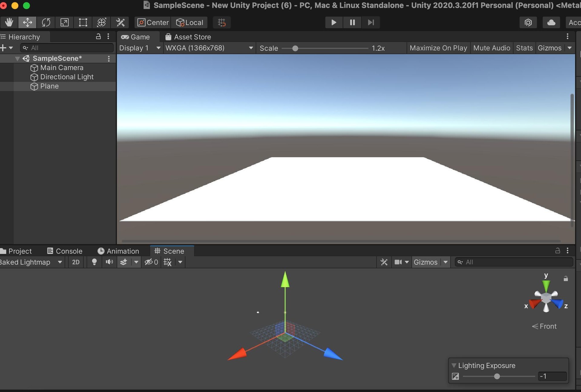Select the Hand tool in the toolbar
The height and width of the screenshot is (392, 581).
9,22
